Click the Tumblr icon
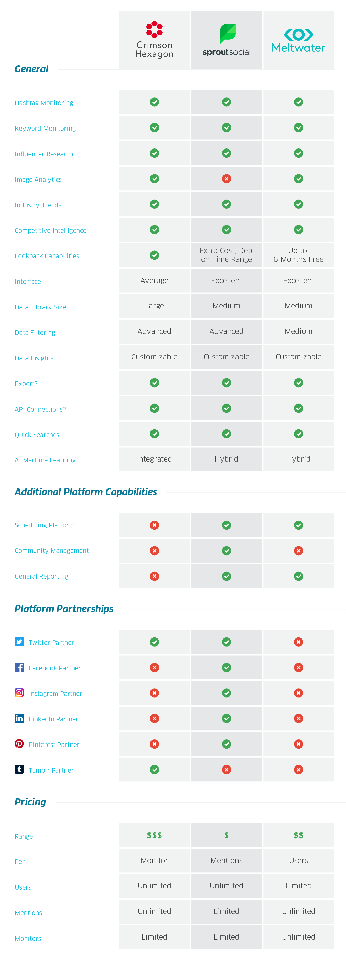This screenshot has width=346, height=980. click(19, 769)
